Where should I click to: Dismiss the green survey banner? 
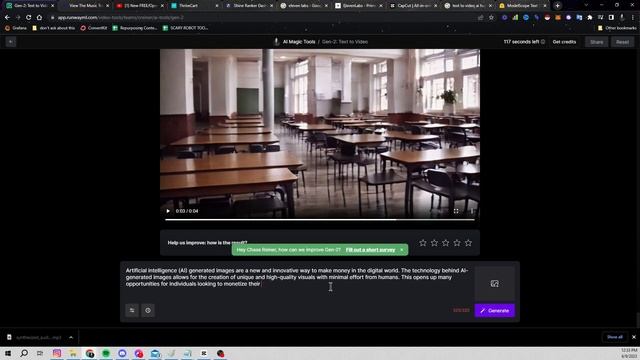402,250
